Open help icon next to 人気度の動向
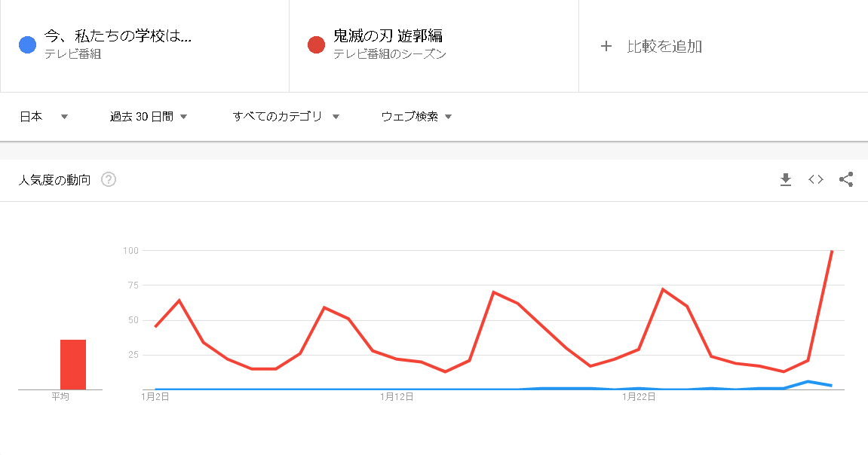The height and width of the screenshot is (455, 868). coord(109,180)
